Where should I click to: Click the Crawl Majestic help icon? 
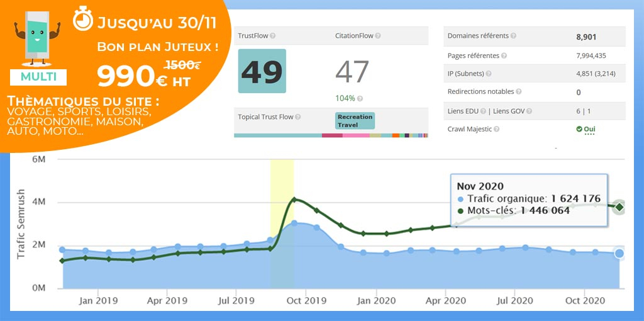click(497, 129)
